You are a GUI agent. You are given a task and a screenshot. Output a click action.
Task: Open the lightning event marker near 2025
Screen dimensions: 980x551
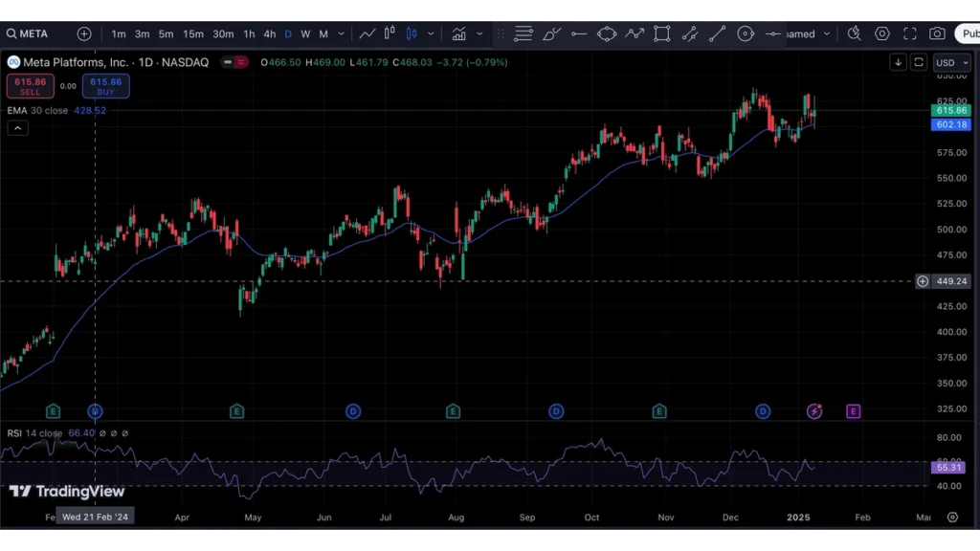tap(813, 411)
